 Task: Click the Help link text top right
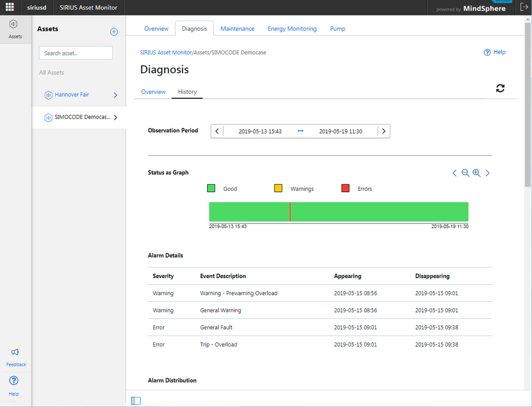(x=499, y=52)
